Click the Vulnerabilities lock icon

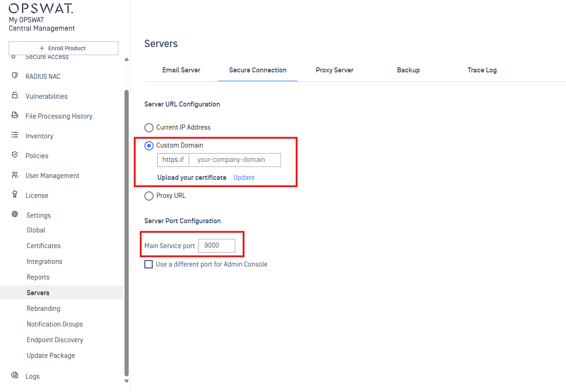pos(15,95)
